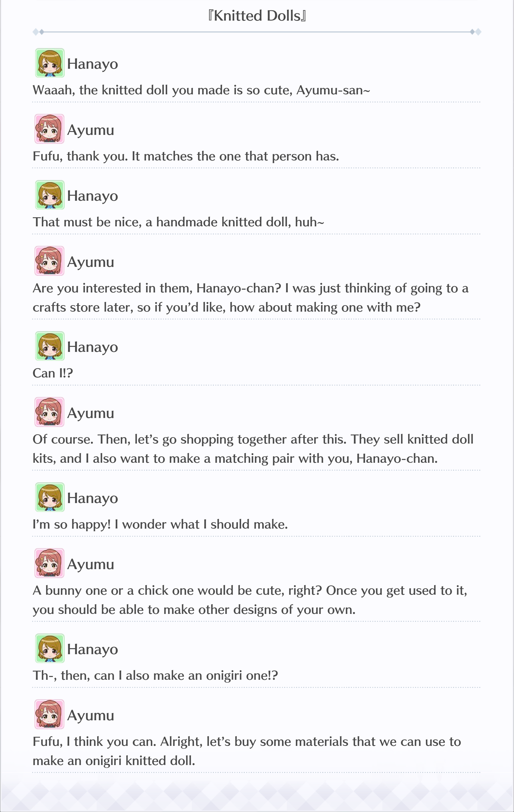Image resolution: width=514 pixels, height=812 pixels.
Task: Click the closing line "make an onigiri knitted doll"
Action: (x=114, y=761)
